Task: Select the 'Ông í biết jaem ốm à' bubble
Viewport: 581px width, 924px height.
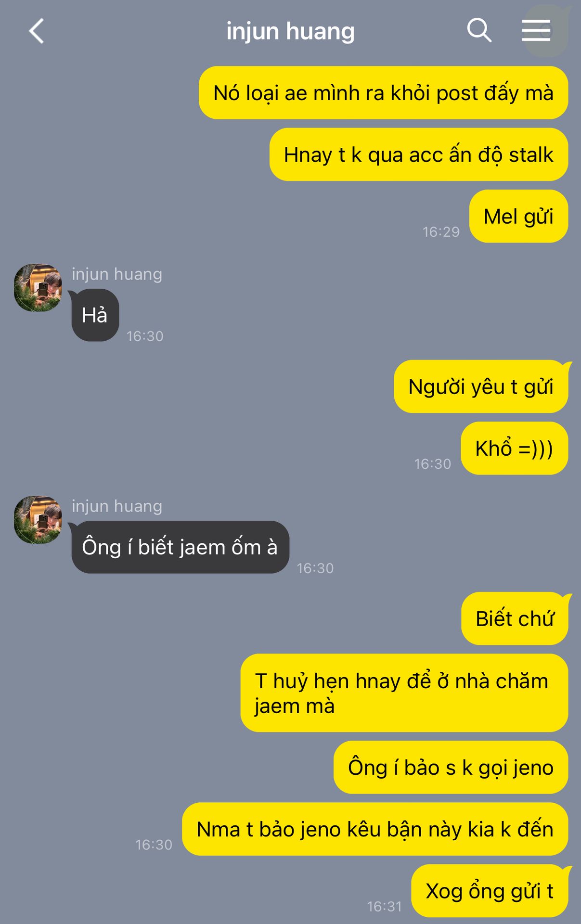Action: [180, 547]
